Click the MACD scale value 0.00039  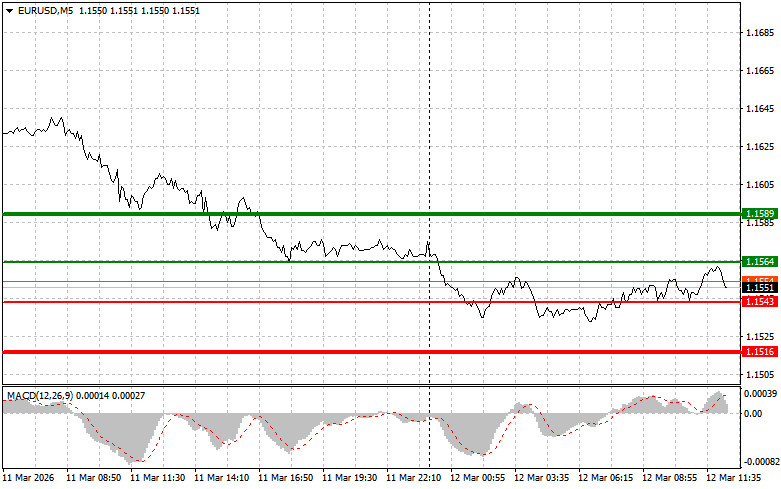point(760,394)
